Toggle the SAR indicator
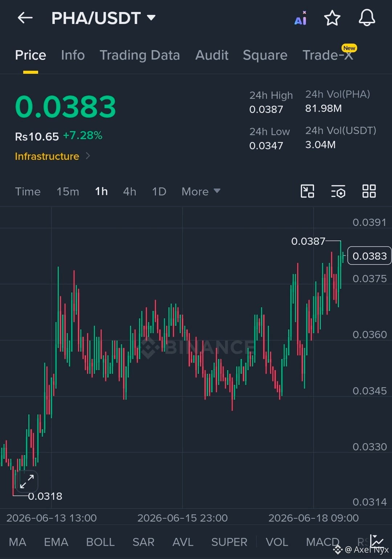This screenshot has height=559, width=392. [x=143, y=542]
